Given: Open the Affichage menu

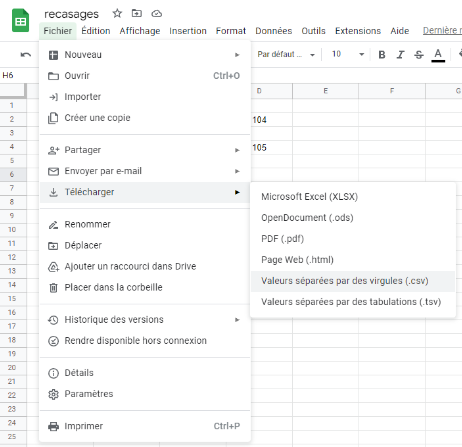Looking at the screenshot, I should [x=140, y=31].
